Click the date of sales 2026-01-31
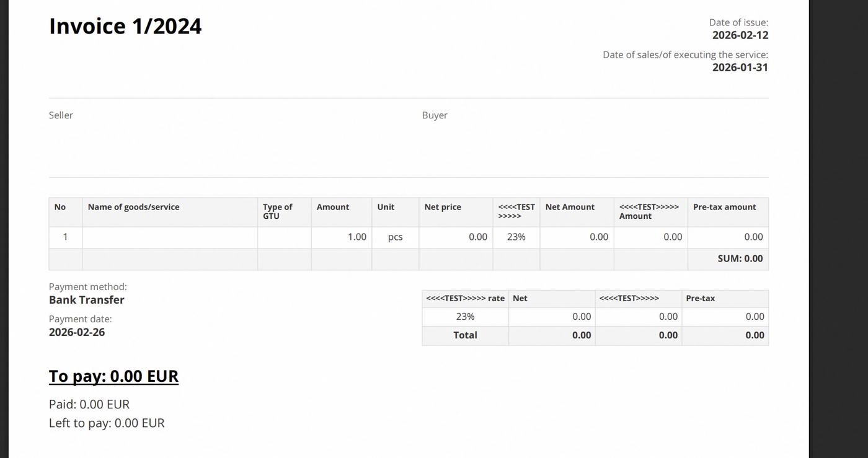 point(740,68)
